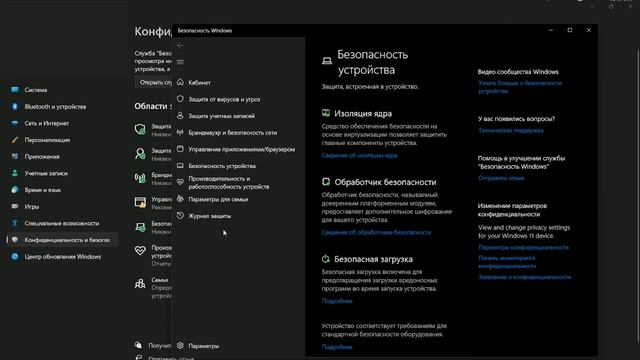
Task: Click the Система icon in Settings window
Action: (x=15, y=89)
